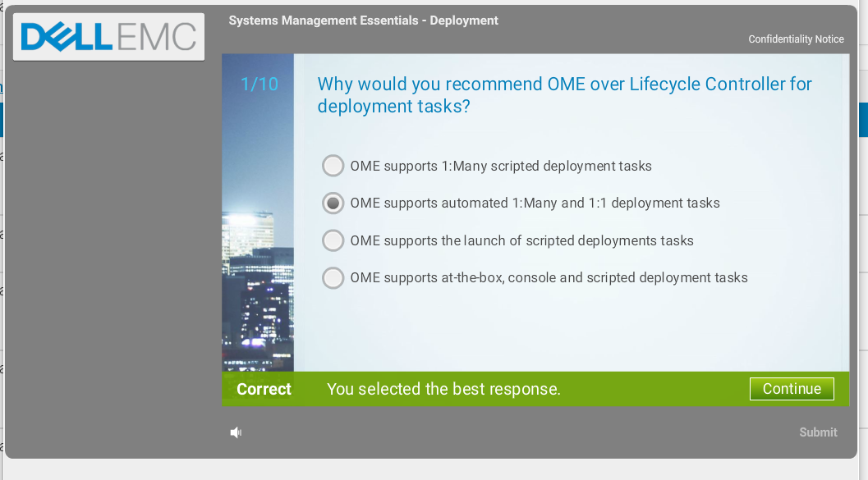Click the Continue button
Viewport: 868px width, 480px height.
[x=792, y=389]
